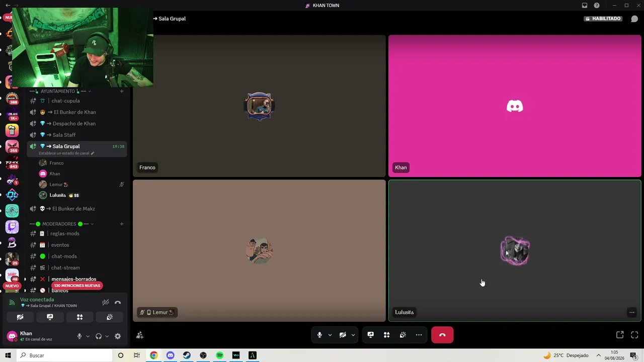
Task: Open the soundboard from the call control bar
Action: [403, 335]
